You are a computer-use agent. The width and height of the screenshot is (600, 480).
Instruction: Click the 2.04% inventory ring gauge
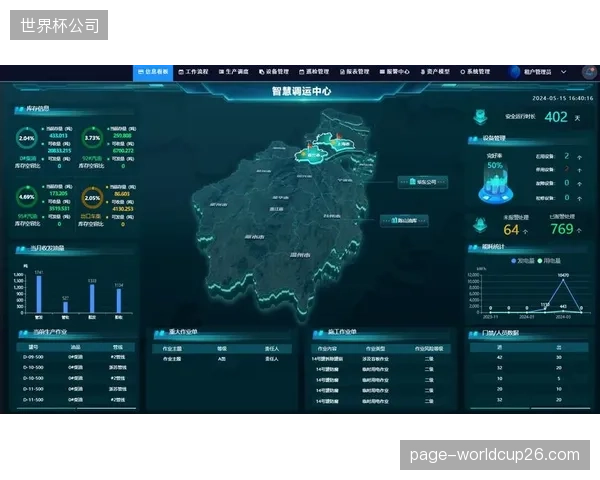pos(26,138)
